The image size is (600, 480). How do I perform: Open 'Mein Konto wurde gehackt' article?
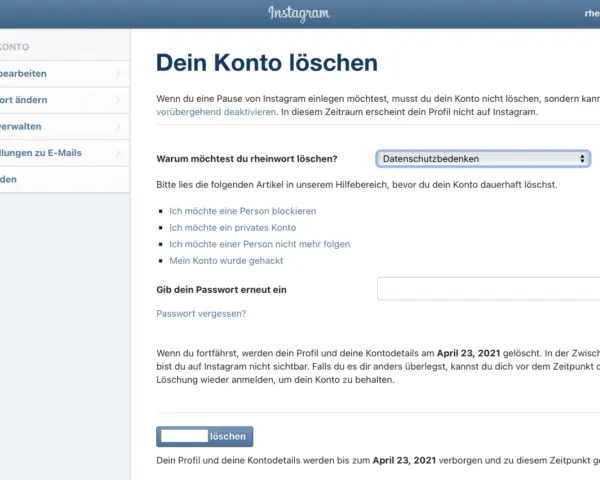tap(226, 261)
